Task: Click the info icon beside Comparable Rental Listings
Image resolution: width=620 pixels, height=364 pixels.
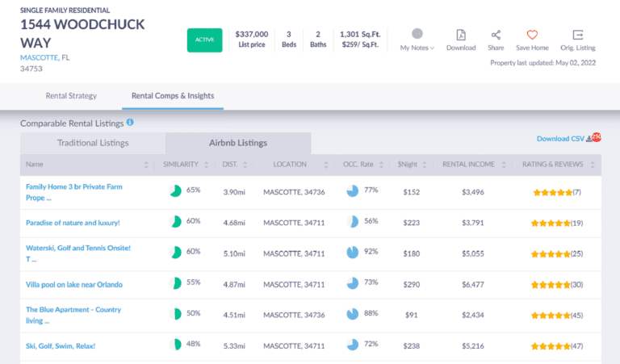Action: coord(130,123)
